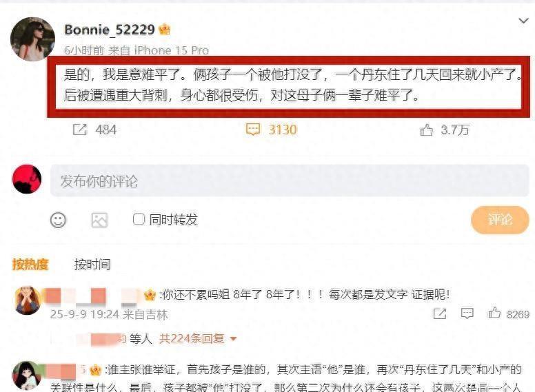Image resolution: width=535 pixels, height=392 pixels.
Task: Expand 共224条回复 replies
Action: (198, 338)
